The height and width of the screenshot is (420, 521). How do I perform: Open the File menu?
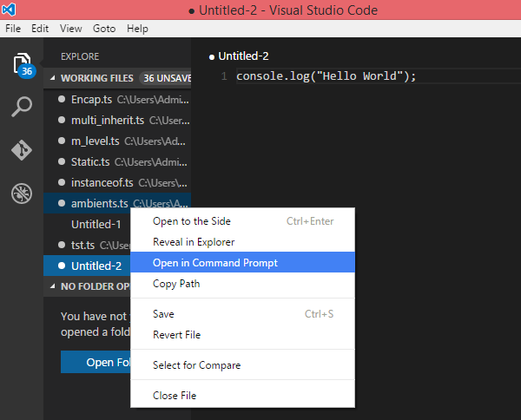point(13,29)
